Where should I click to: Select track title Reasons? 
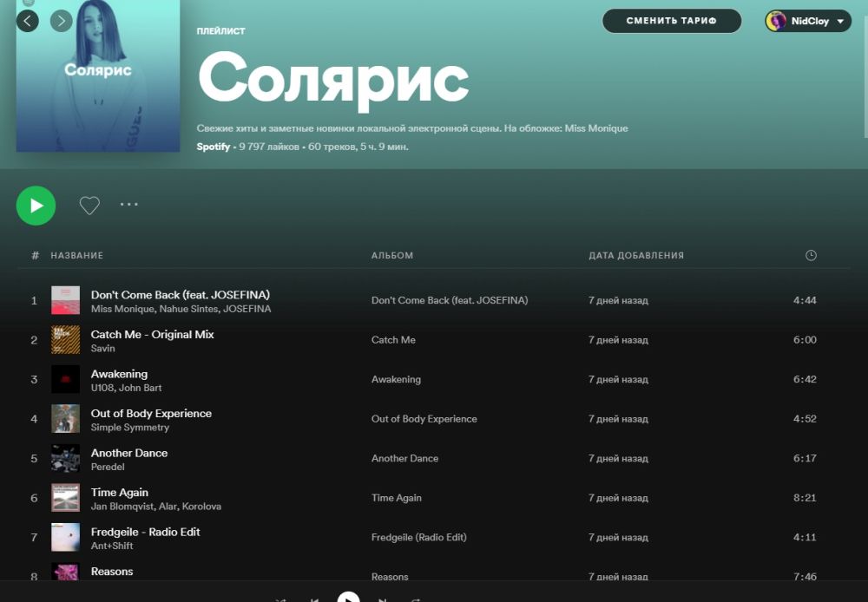pos(112,572)
